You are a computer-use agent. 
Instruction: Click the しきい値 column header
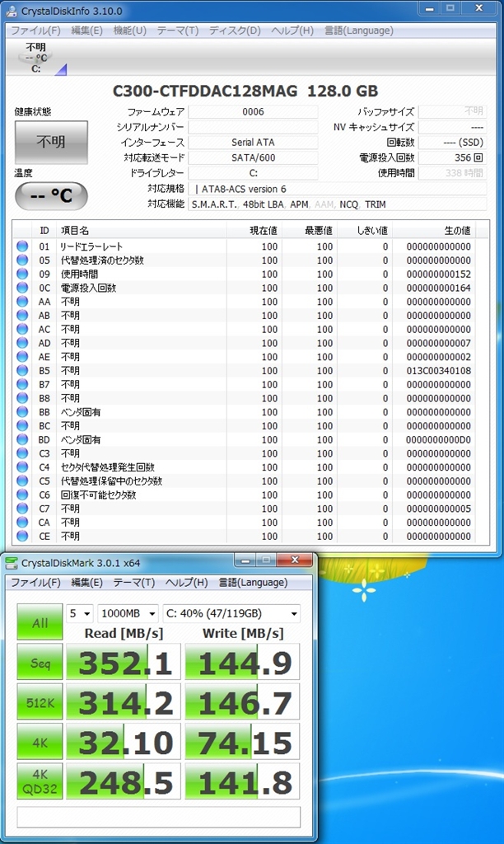[x=365, y=231]
